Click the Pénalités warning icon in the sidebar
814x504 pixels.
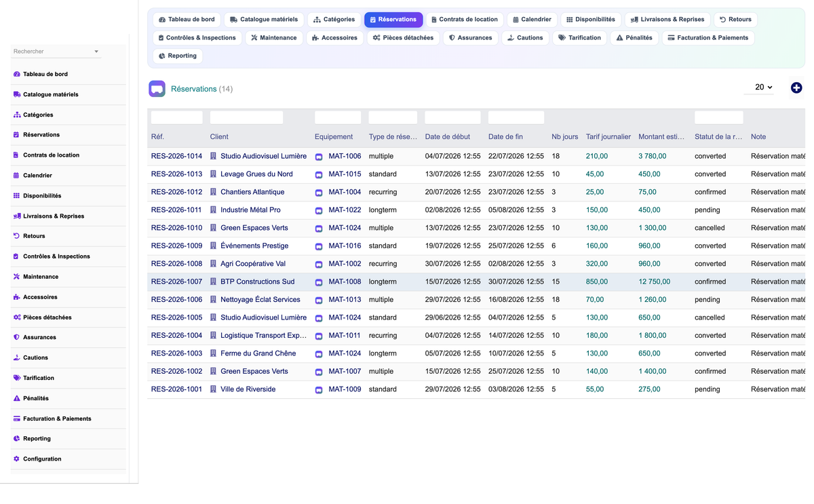point(17,398)
